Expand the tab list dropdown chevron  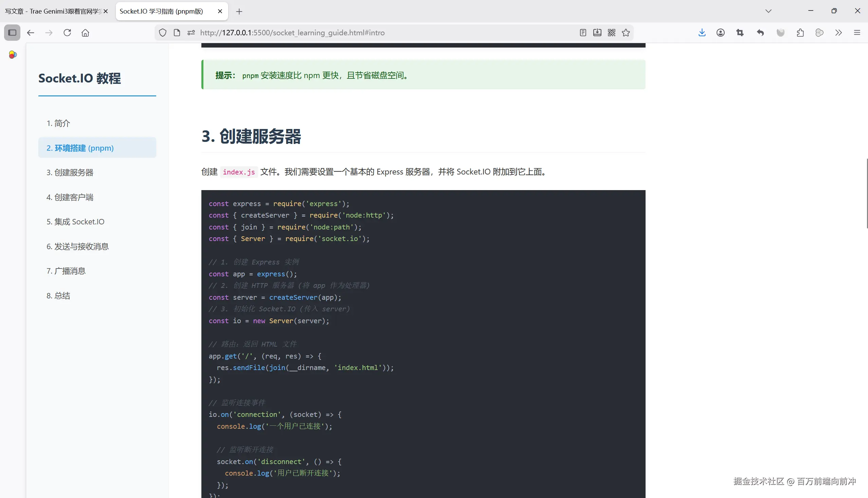(x=768, y=11)
